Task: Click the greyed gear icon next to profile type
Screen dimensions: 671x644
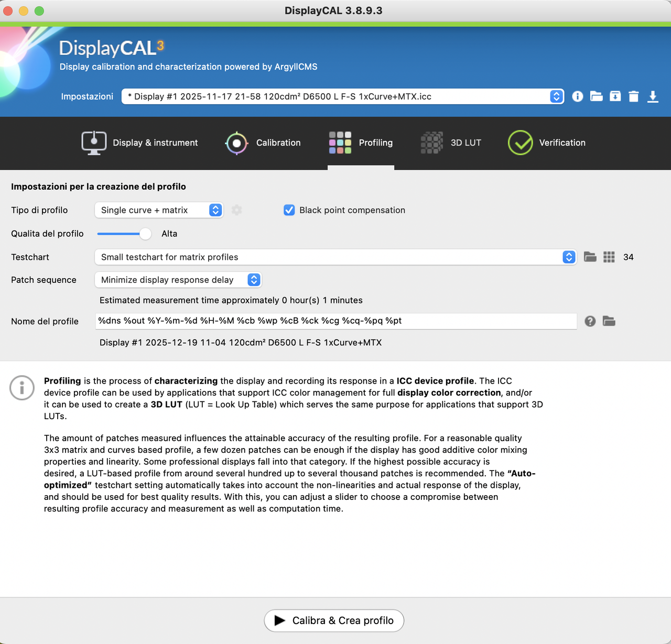Action: [x=237, y=210]
